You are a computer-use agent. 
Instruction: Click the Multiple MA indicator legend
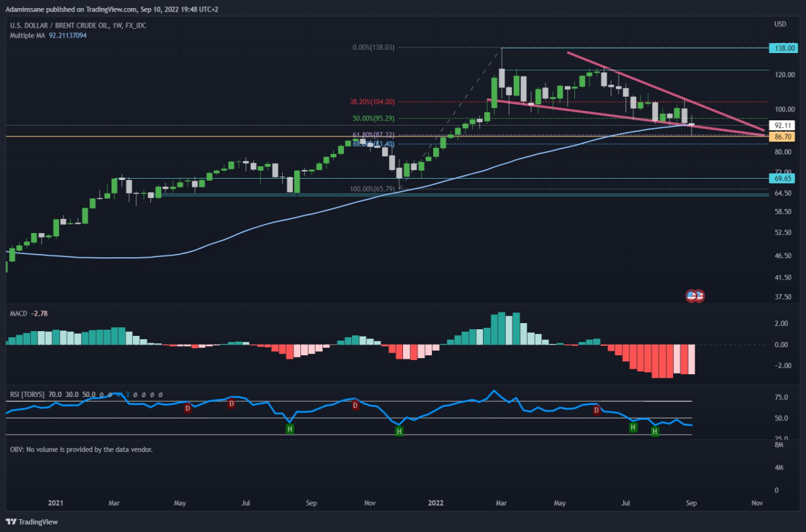coord(48,35)
